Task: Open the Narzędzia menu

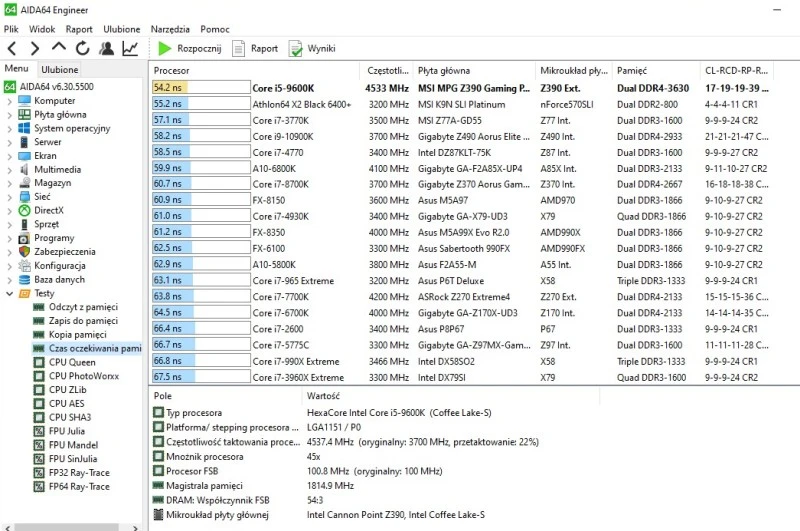Action: [x=170, y=30]
